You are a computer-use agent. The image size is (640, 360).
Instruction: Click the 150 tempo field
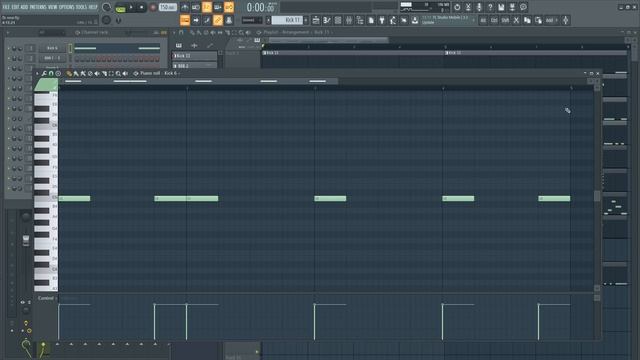(x=167, y=7)
